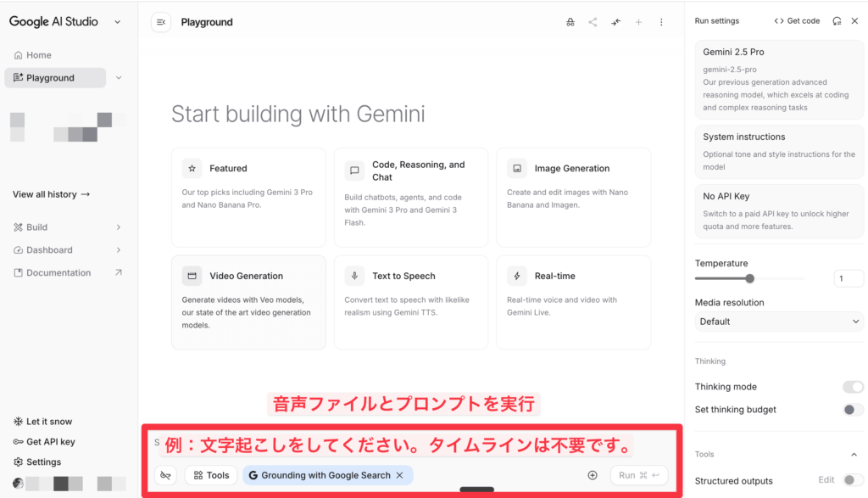The image size is (868, 498).
Task: Toggle temporary chat incognito icon
Action: click(570, 22)
